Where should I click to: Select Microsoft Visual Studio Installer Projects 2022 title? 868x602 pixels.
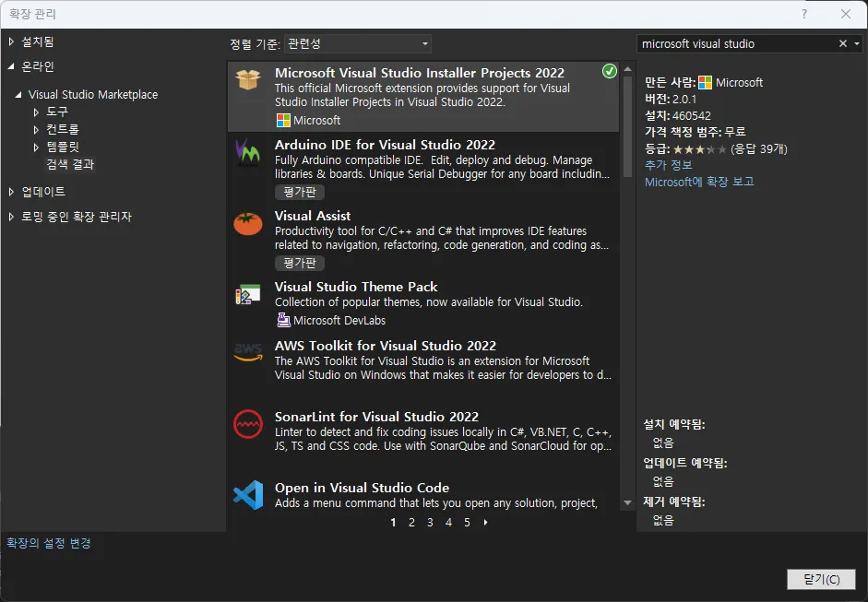(420, 73)
